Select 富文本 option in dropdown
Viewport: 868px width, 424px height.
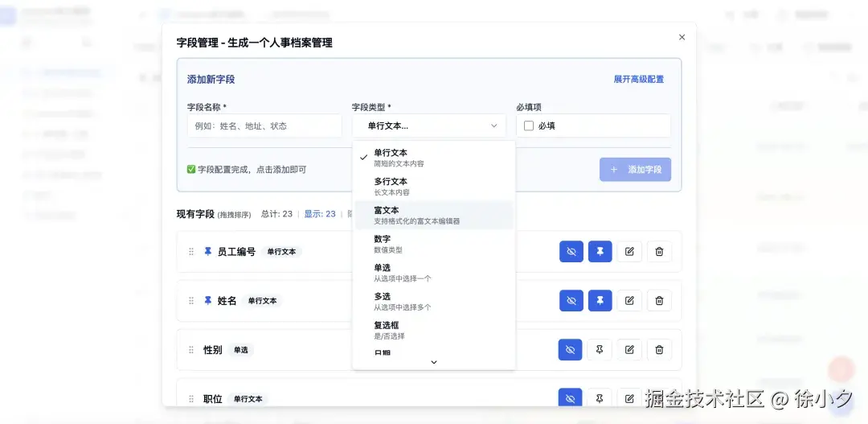pyautogui.click(x=434, y=215)
